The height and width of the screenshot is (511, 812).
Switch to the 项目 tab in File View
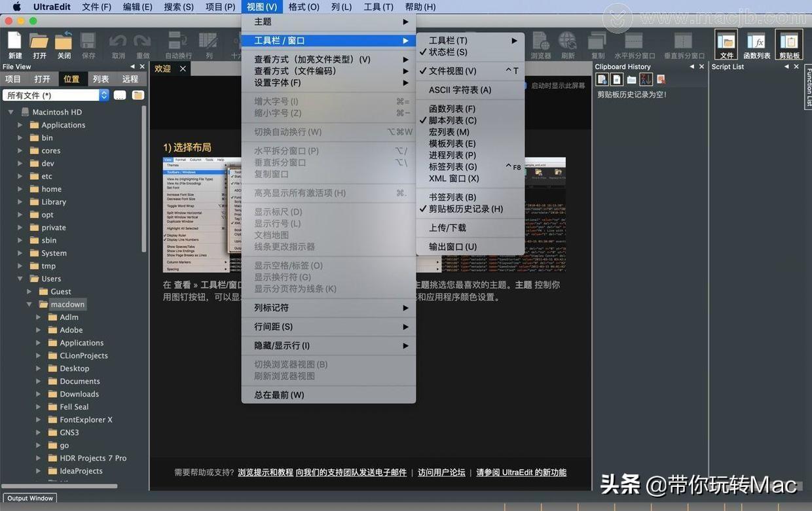13,79
